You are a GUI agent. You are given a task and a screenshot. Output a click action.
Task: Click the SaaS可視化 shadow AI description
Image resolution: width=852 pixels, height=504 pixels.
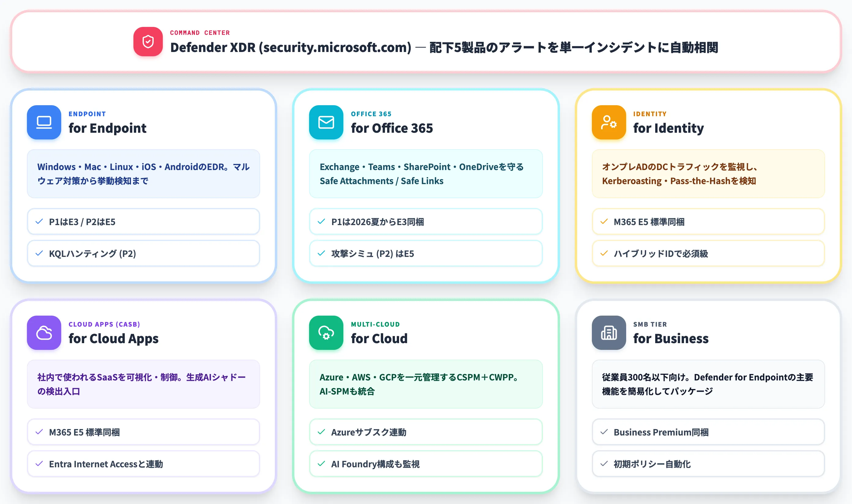point(144,384)
